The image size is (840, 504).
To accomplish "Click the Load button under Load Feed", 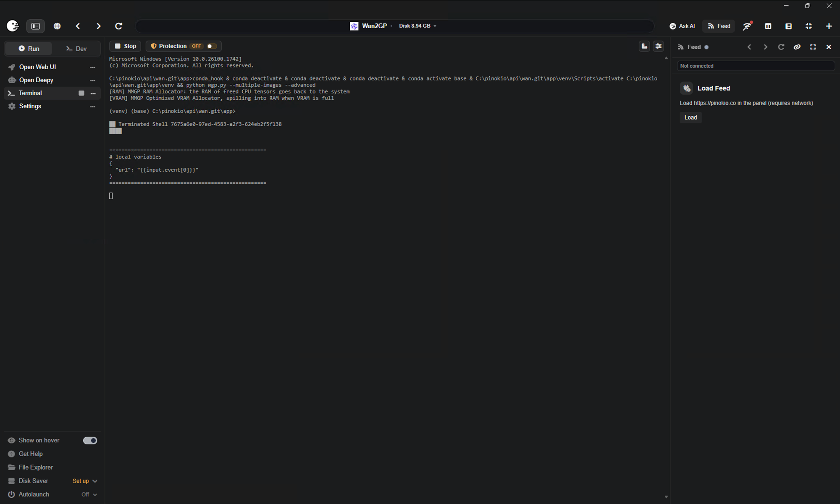I will tap(690, 118).
